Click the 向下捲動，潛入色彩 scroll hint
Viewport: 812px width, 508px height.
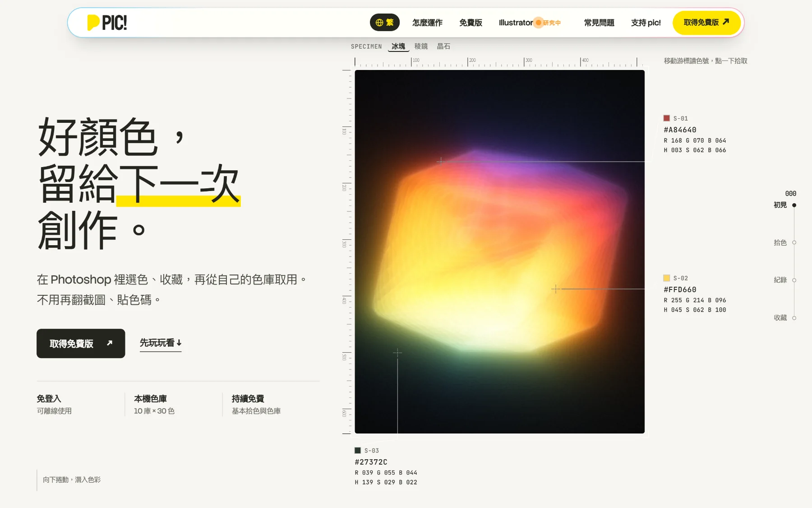[x=72, y=480]
